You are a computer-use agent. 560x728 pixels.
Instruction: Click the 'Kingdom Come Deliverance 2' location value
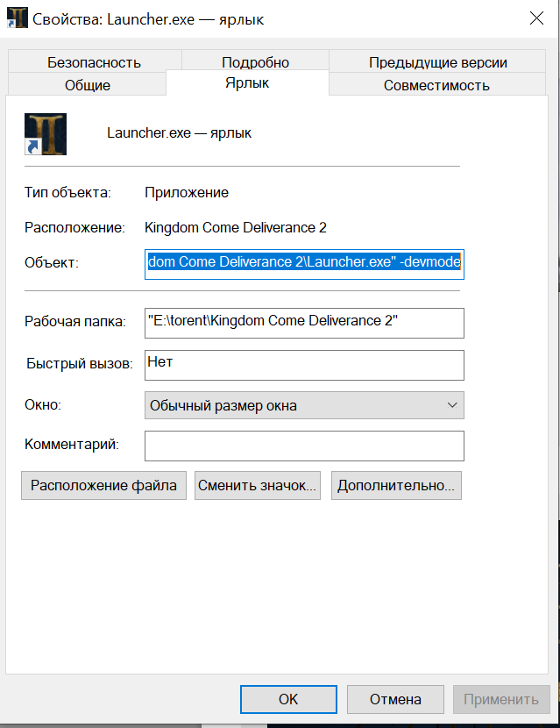236,227
